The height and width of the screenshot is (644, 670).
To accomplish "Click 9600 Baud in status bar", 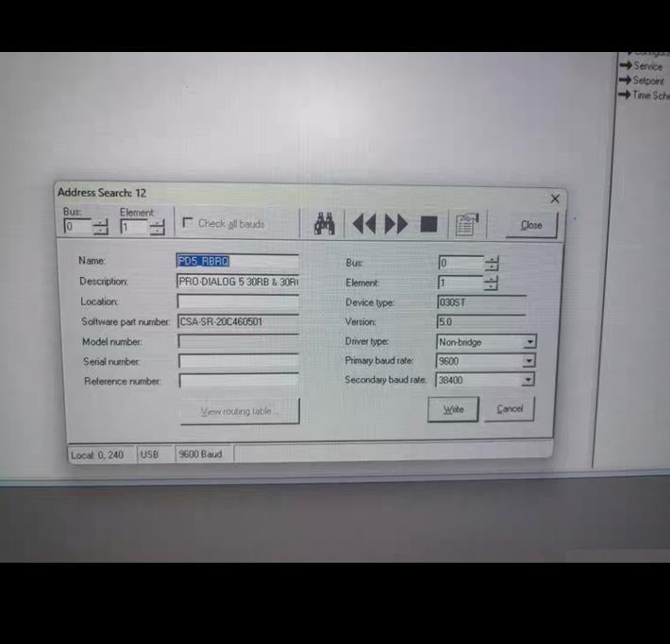I will point(200,454).
